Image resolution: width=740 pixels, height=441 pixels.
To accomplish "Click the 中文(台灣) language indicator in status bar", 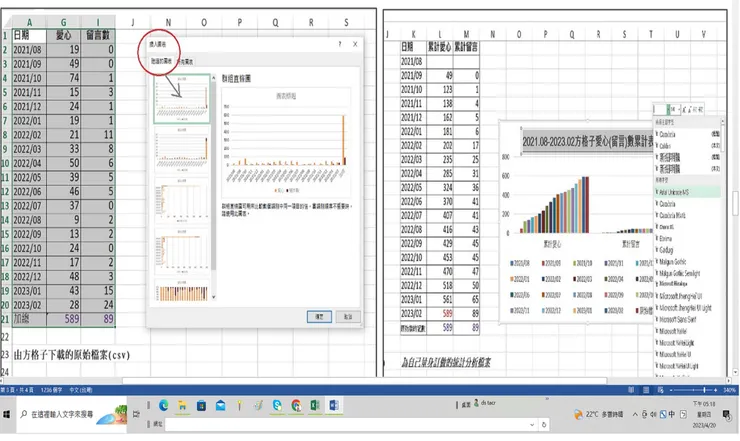I will coord(81,390).
